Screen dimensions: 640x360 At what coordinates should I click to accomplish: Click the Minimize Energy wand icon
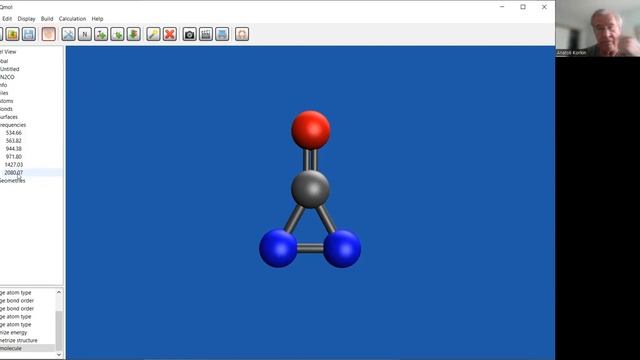pyautogui.click(x=153, y=34)
